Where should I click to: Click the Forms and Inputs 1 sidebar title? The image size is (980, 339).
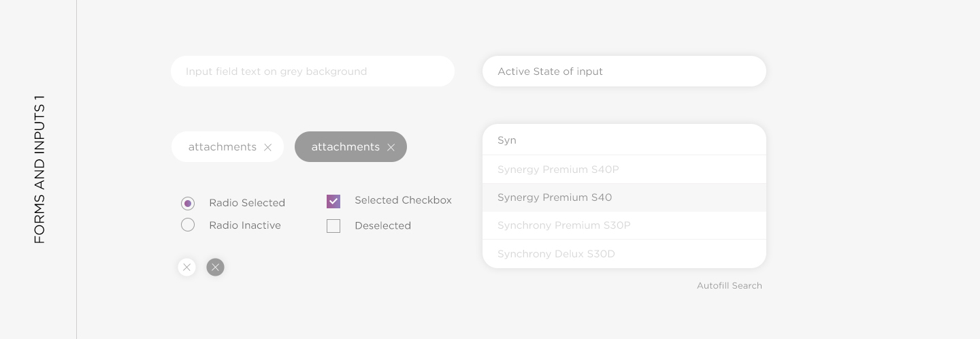[39, 169]
